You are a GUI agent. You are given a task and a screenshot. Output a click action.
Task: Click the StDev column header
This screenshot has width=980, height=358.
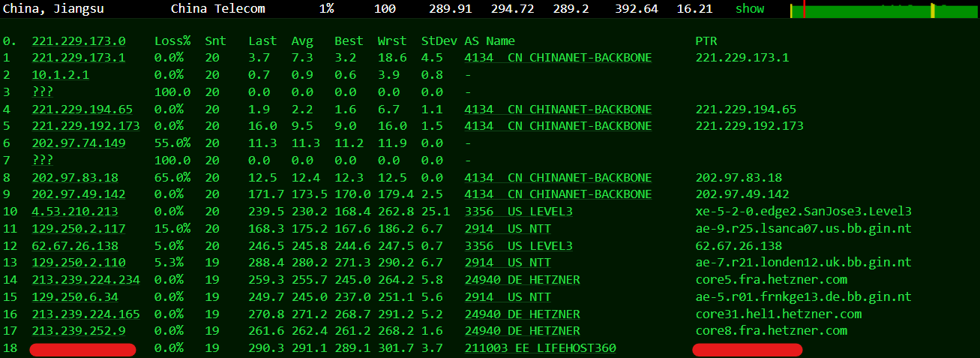click(439, 41)
